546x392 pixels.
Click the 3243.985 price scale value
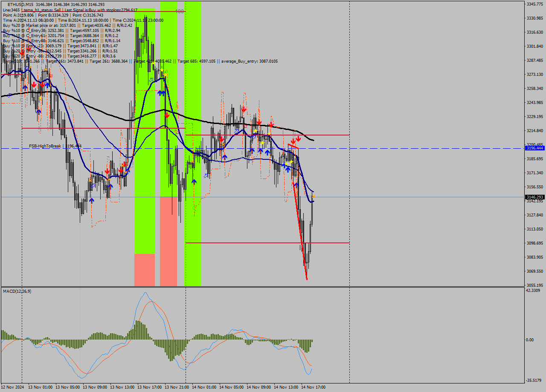(534, 103)
